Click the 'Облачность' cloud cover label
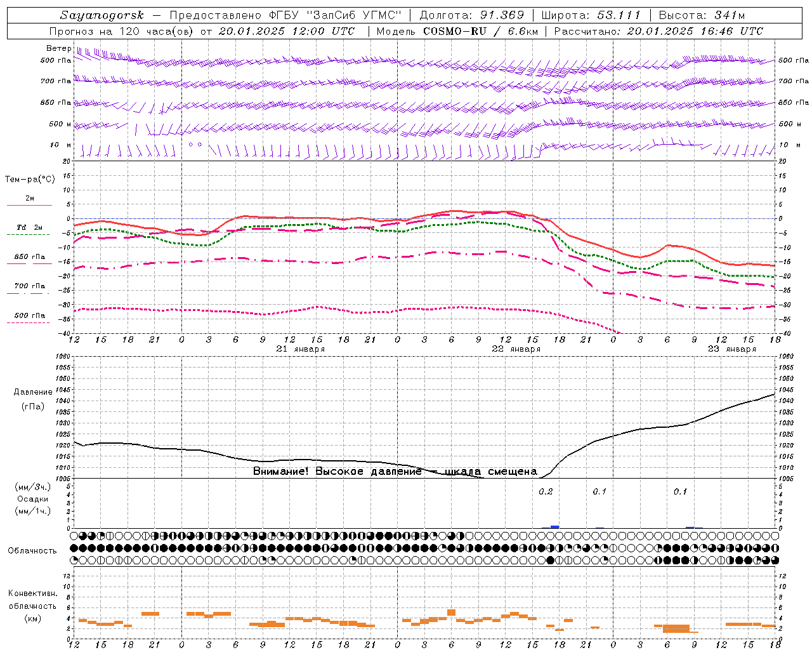The image size is (812, 650). click(x=32, y=551)
